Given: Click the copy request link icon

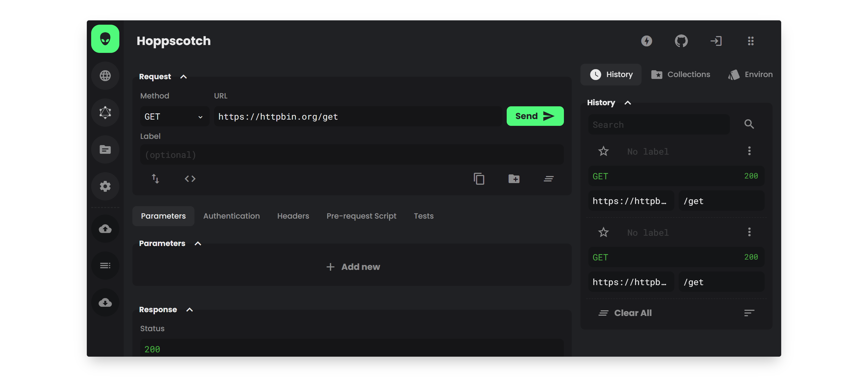Looking at the screenshot, I should [x=479, y=178].
